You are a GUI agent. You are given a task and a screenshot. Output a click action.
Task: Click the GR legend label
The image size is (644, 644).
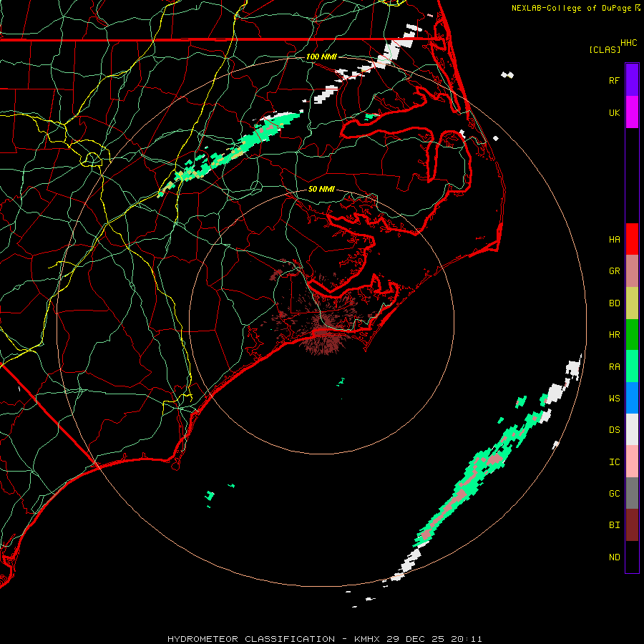tap(614, 271)
